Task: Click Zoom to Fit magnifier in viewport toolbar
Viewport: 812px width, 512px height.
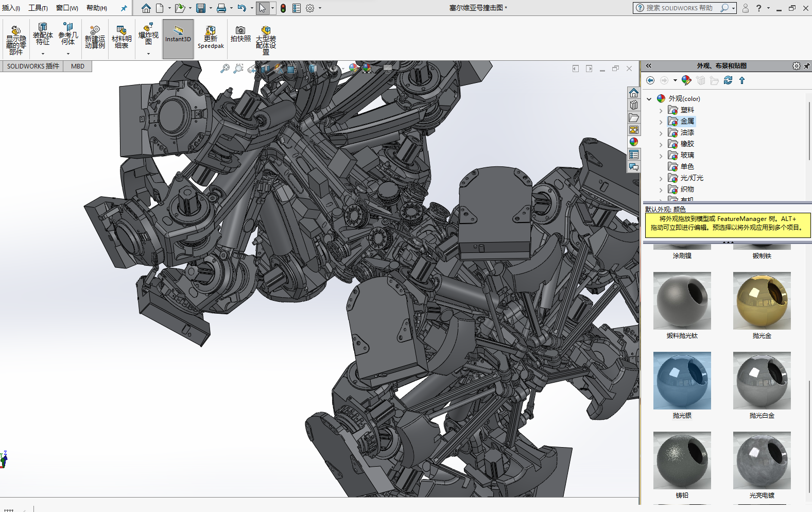Action: [x=225, y=69]
